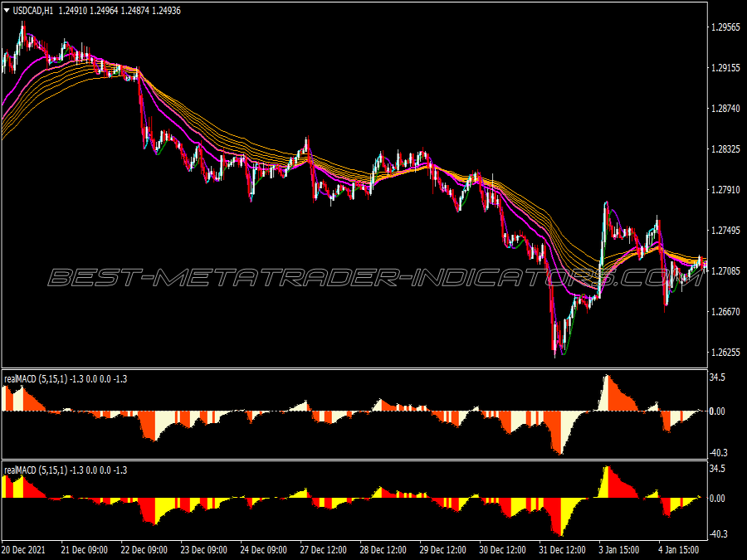Viewport: 747px width, 560px height.
Task: Click price level 1.29565 on the scale
Action: pyautogui.click(x=726, y=27)
